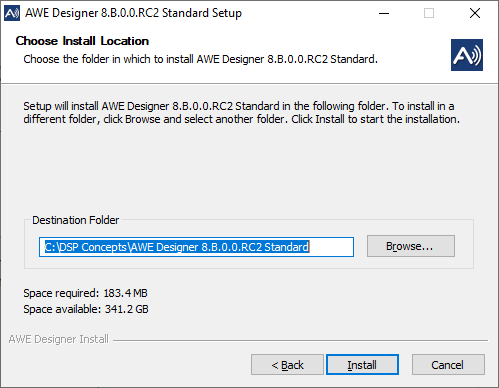
Task: Click the greyed-out maximize window button
Action: click(429, 13)
